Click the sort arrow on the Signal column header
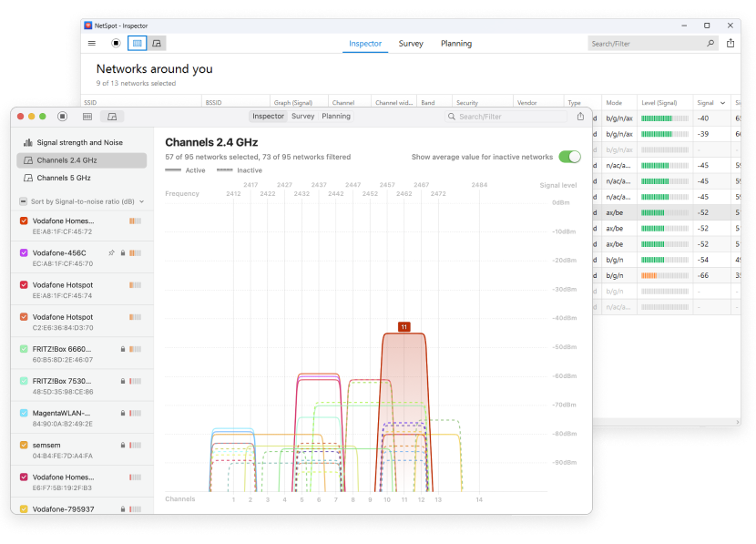Screen dimensions: 756x544 pyautogui.click(x=722, y=103)
